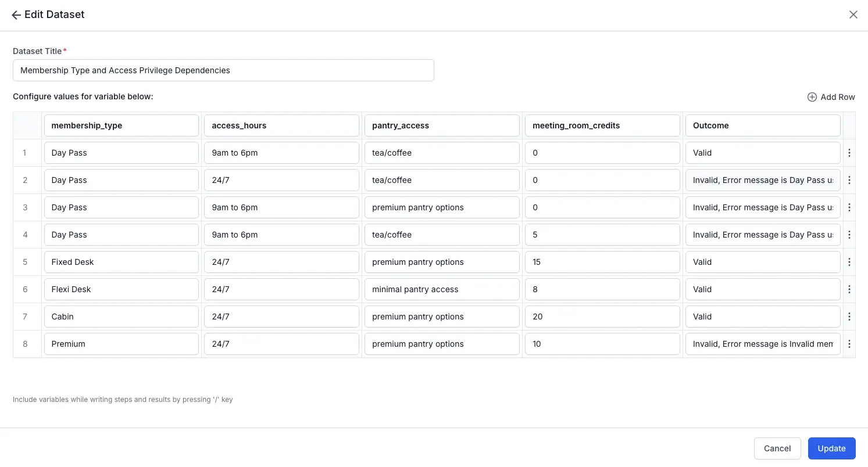Edit the Dataset Title field
The width and height of the screenshot is (868, 467).
tap(223, 70)
